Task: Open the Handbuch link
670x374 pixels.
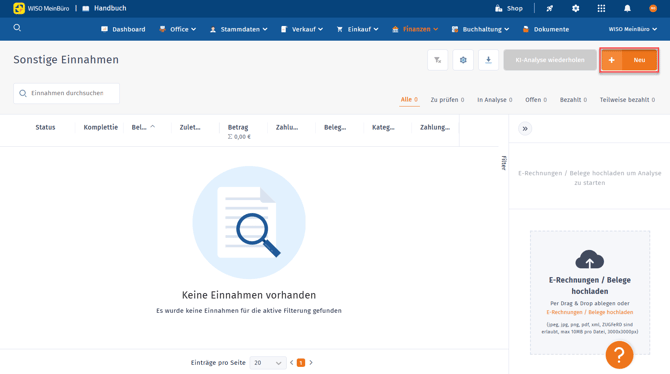Action: coord(104,8)
